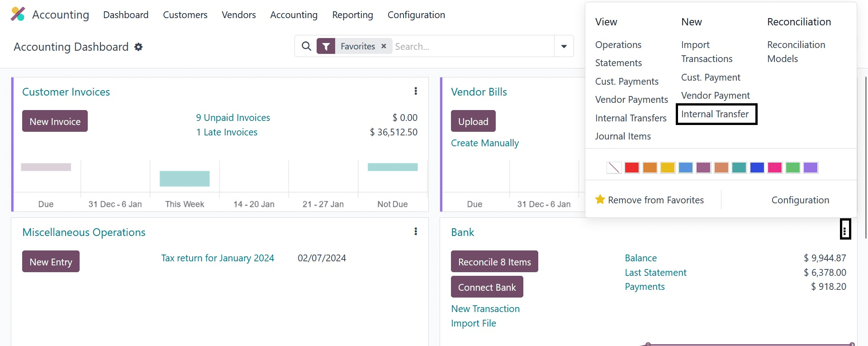Click the New Entry button

51,262
